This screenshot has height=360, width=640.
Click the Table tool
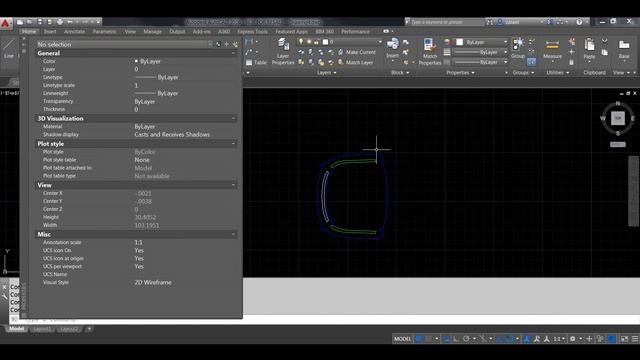pos(256,62)
